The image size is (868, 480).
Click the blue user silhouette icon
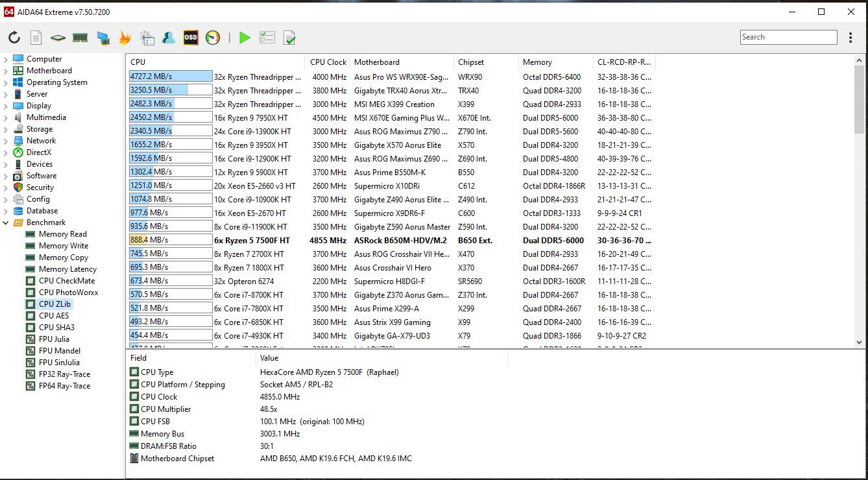(x=169, y=38)
